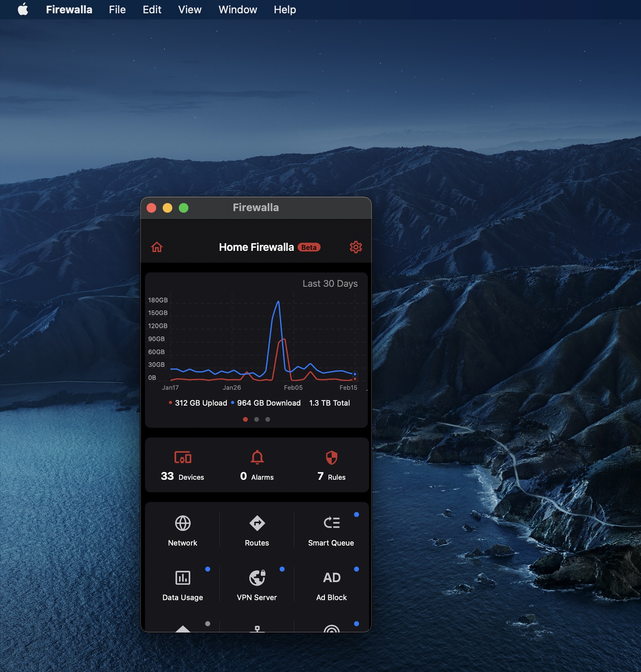Switch to the third chart page dot

(x=268, y=419)
